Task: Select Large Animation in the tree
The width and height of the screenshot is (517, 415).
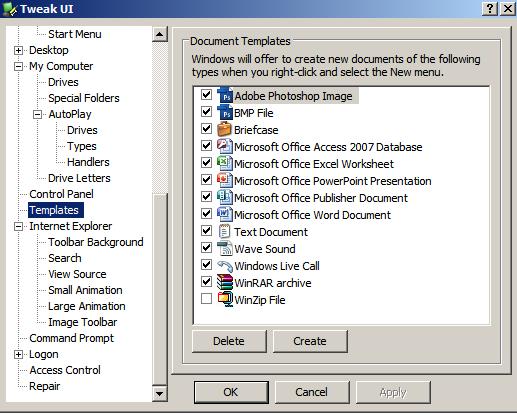Action: pos(87,306)
